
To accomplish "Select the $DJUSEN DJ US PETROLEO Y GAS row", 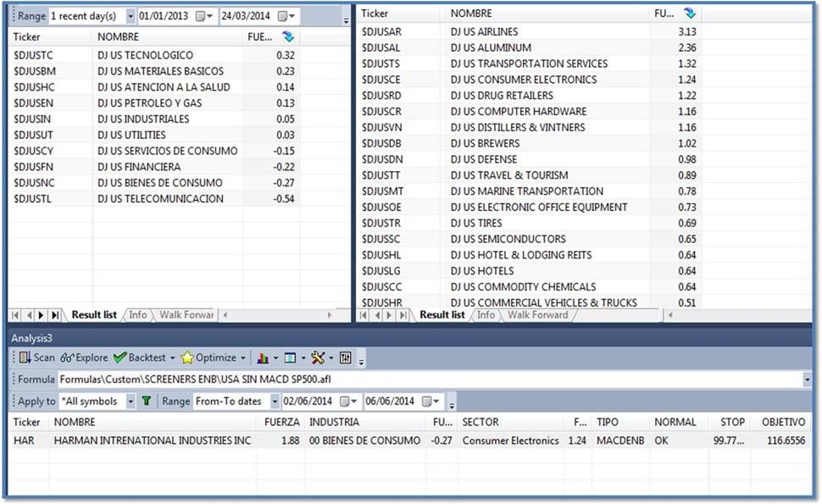I will click(154, 103).
